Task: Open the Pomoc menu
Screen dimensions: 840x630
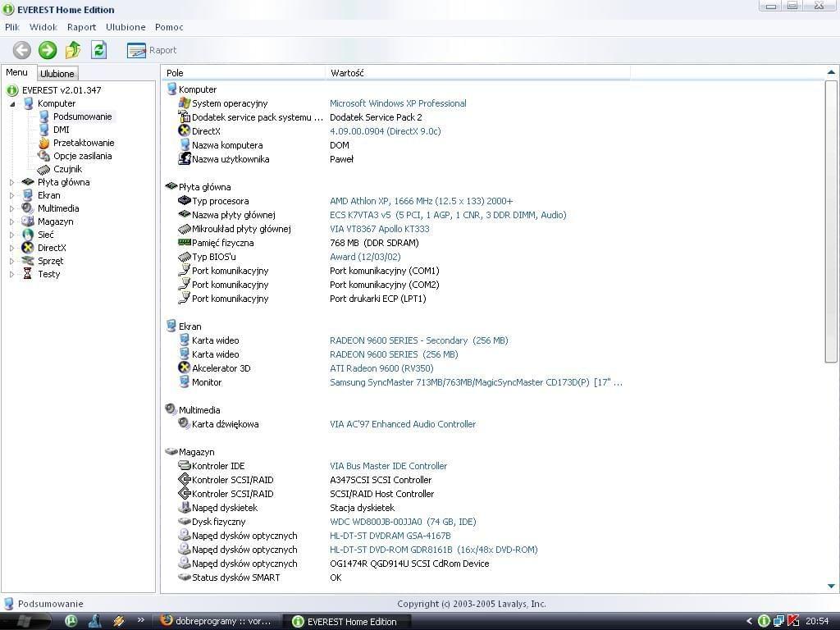Action: coord(169,27)
